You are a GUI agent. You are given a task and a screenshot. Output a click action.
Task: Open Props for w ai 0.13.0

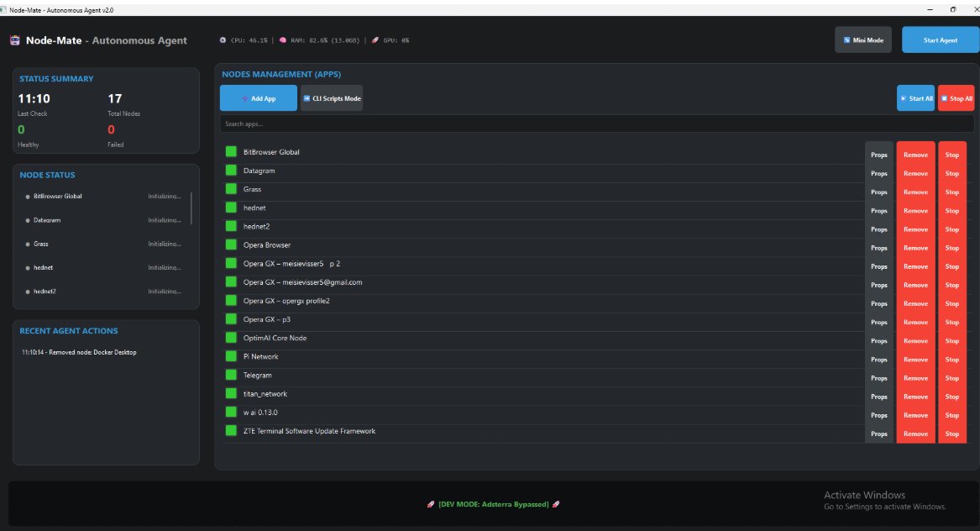878,415
